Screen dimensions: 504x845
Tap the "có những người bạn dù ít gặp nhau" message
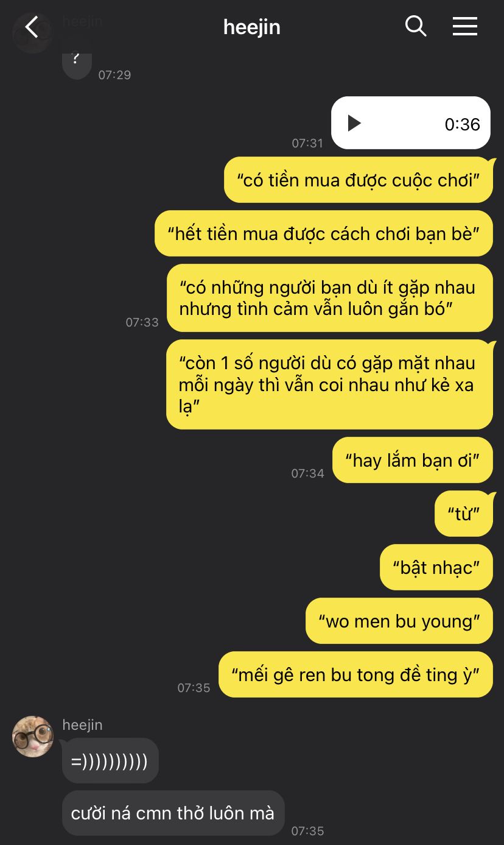pyautogui.click(x=329, y=298)
